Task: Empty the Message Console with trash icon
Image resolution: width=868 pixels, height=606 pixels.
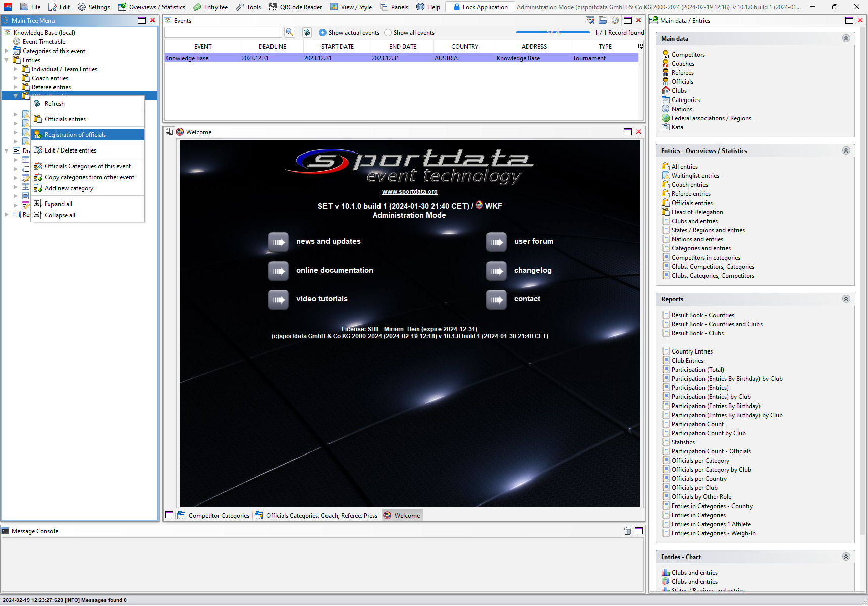Action: [627, 531]
